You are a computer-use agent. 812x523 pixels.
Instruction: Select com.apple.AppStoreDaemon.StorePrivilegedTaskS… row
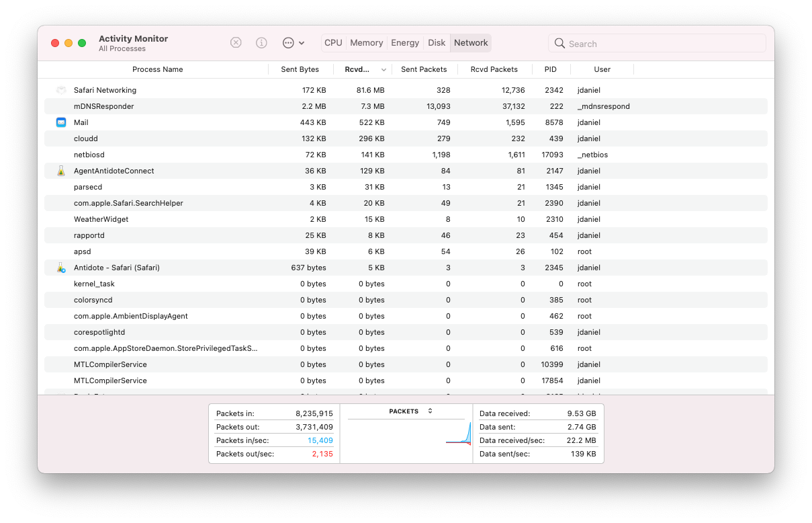point(406,348)
